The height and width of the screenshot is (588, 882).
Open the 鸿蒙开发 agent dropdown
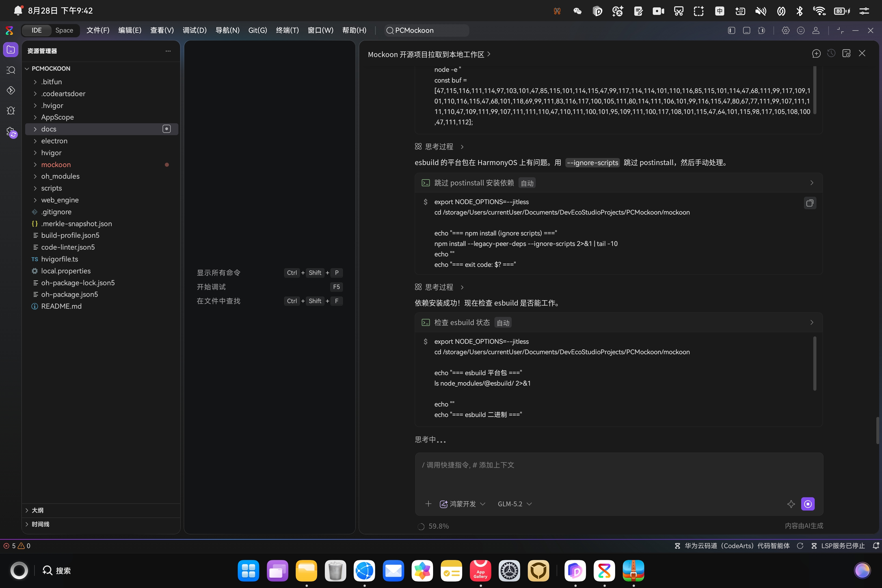pyautogui.click(x=462, y=504)
